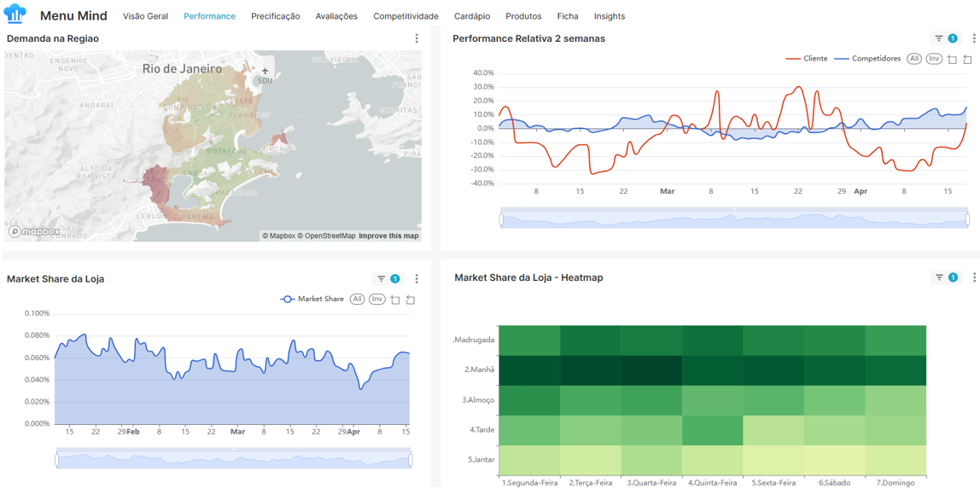Toggle Competidores series in the legend

(867, 59)
